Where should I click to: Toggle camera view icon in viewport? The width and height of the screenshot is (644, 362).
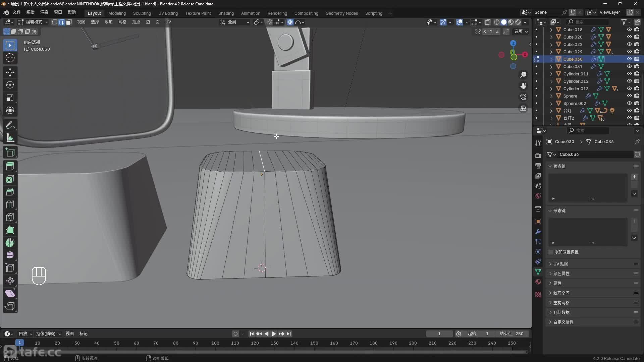coord(523,97)
